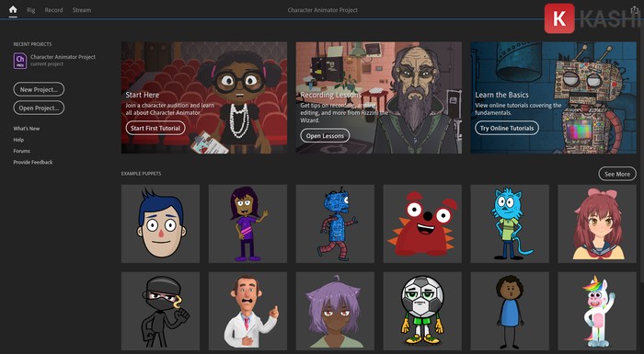Open the Character Animator Project file icon
The height and width of the screenshot is (354, 644).
20,61
